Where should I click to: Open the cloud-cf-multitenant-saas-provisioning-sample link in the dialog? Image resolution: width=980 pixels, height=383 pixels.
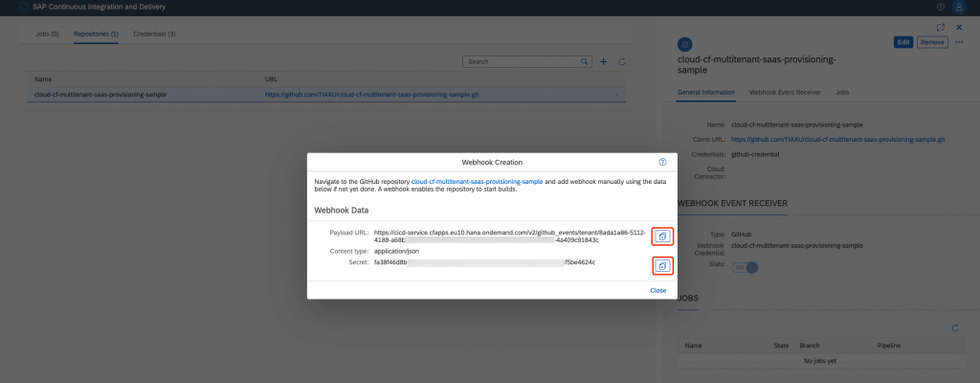[477, 182]
